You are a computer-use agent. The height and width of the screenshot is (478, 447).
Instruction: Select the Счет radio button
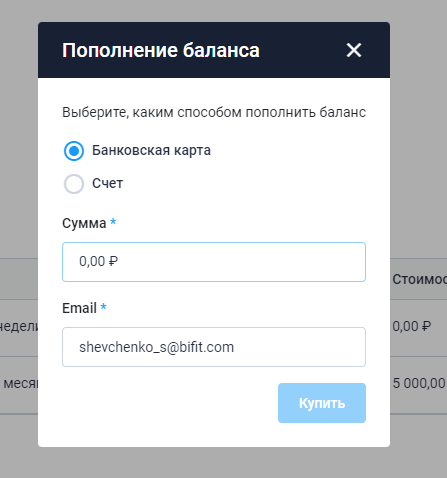(x=74, y=184)
